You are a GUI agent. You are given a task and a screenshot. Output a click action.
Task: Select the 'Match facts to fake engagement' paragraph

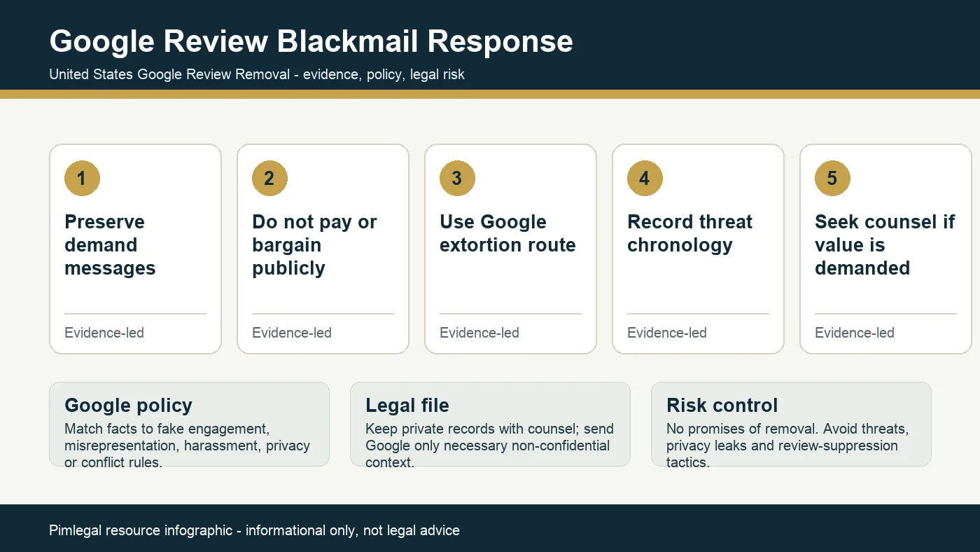tap(187, 446)
